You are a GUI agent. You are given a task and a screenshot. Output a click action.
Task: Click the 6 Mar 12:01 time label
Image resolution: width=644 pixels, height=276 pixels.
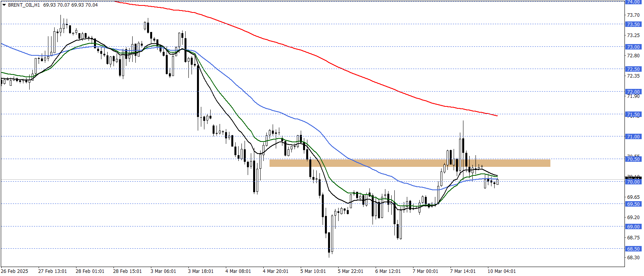click(x=388, y=271)
